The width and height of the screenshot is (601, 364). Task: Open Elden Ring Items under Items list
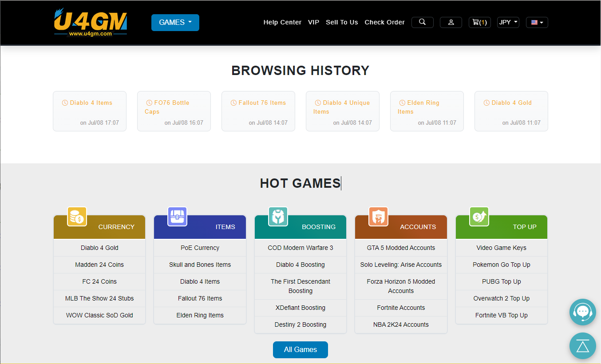200,315
